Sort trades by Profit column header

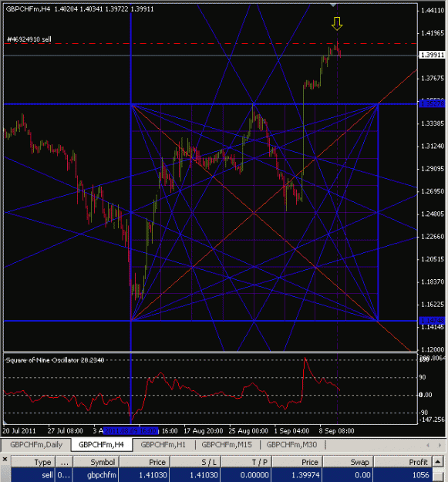tap(403, 462)
